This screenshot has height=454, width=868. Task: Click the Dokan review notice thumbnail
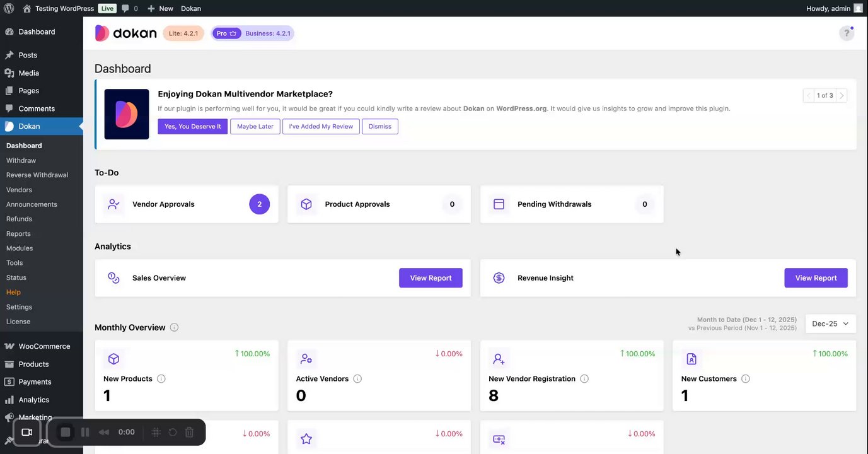pos(127,114)
